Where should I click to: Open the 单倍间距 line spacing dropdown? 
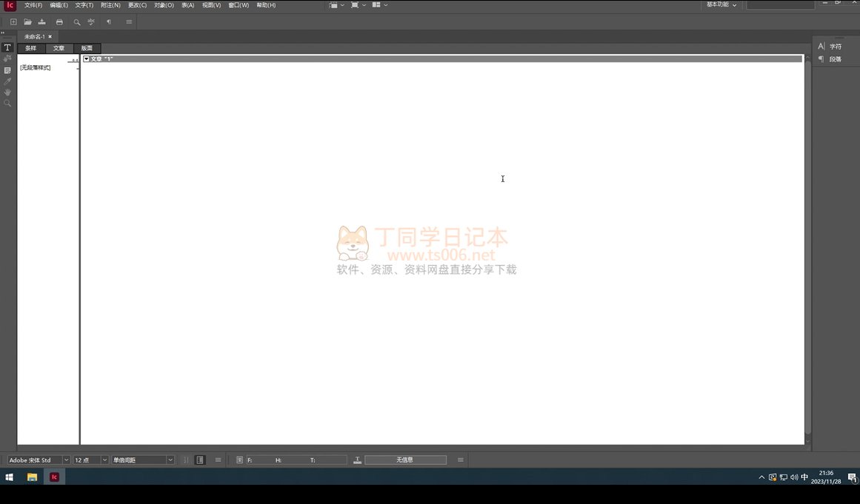pos(170,460)
